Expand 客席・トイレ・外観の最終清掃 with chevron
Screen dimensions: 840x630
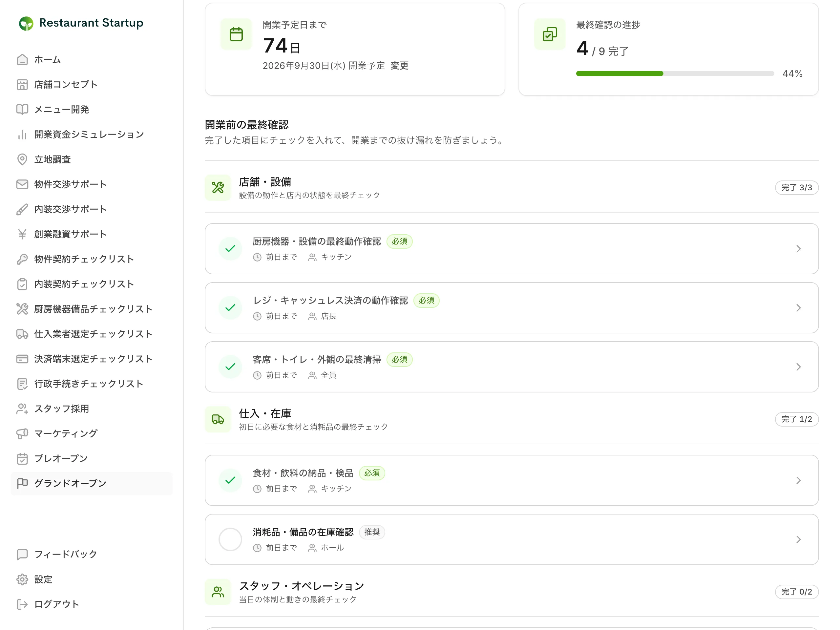click(799, 367)
